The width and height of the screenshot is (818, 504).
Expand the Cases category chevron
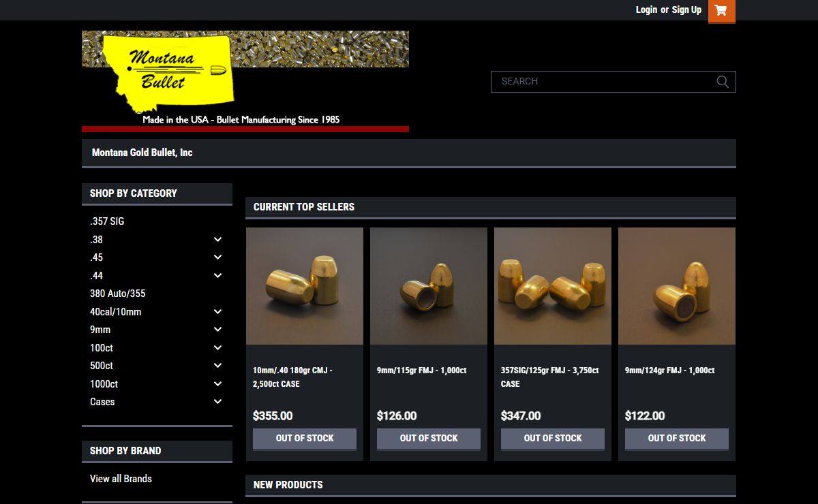pyautogui.click(x=217, y=402)
